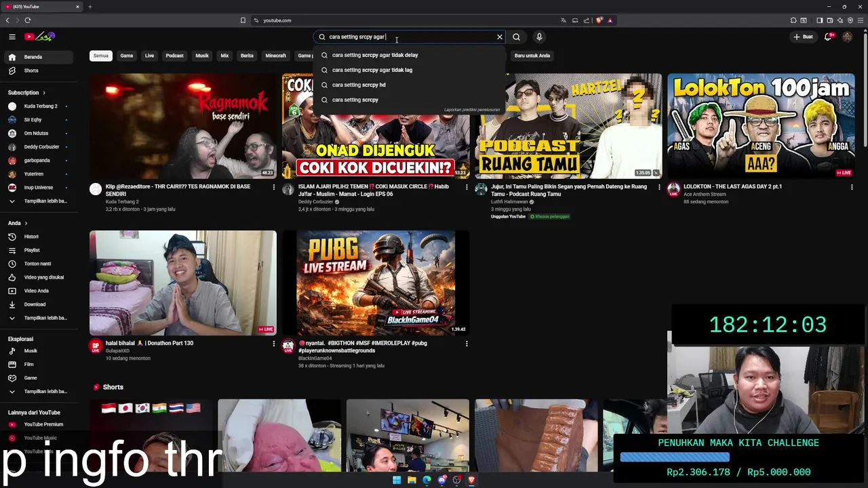Open Yuteriren subscription
This screenshot has height=488, width=868.
[38, 174]
